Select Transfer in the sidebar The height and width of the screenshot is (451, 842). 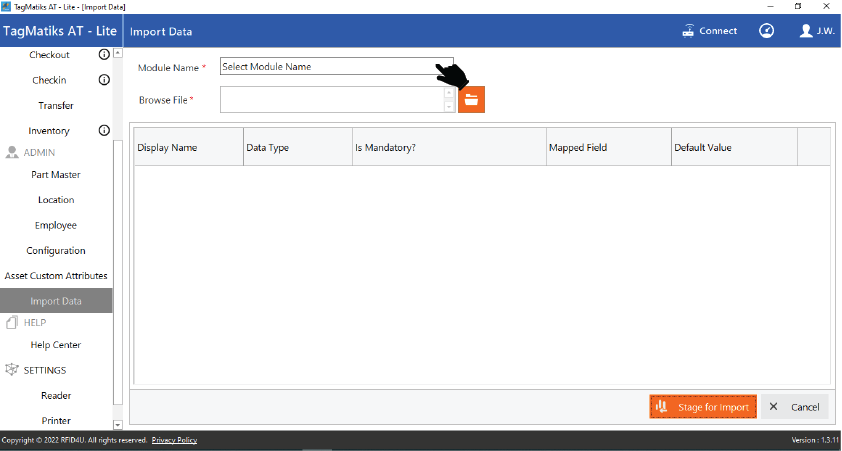(x=56, y=106)
